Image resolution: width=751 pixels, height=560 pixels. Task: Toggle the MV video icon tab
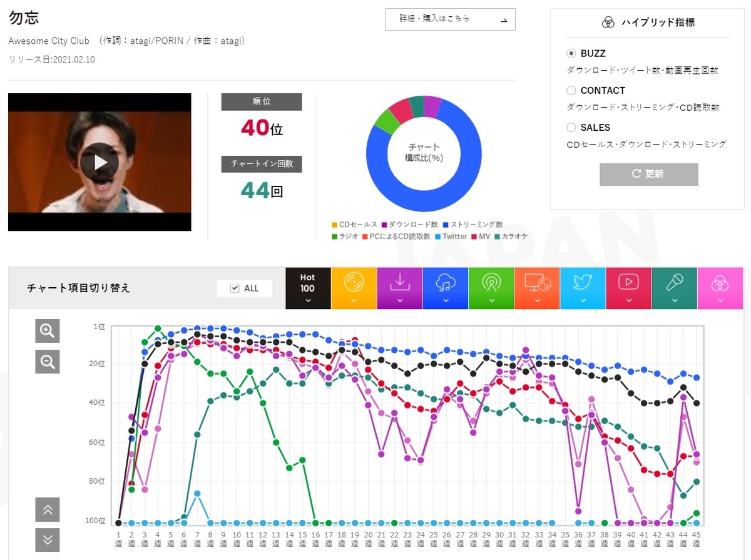pos(628,288)
